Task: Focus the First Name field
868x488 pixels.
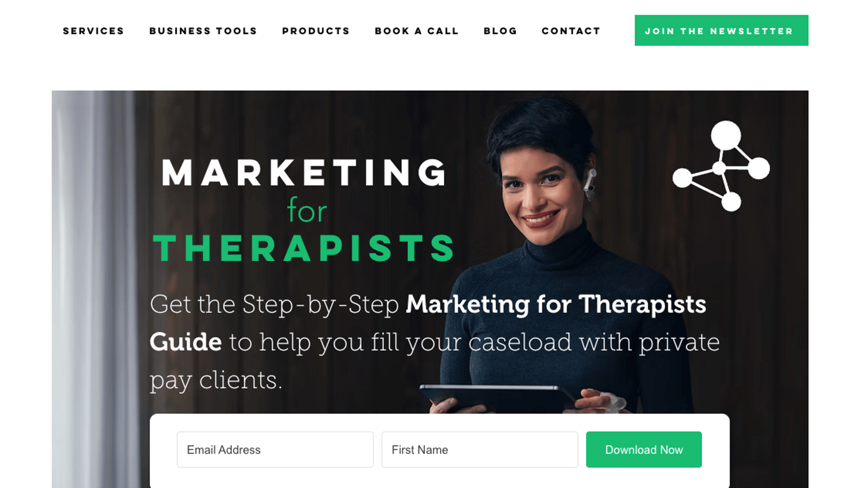Action: pyautogui.click(x=480, y=450)
